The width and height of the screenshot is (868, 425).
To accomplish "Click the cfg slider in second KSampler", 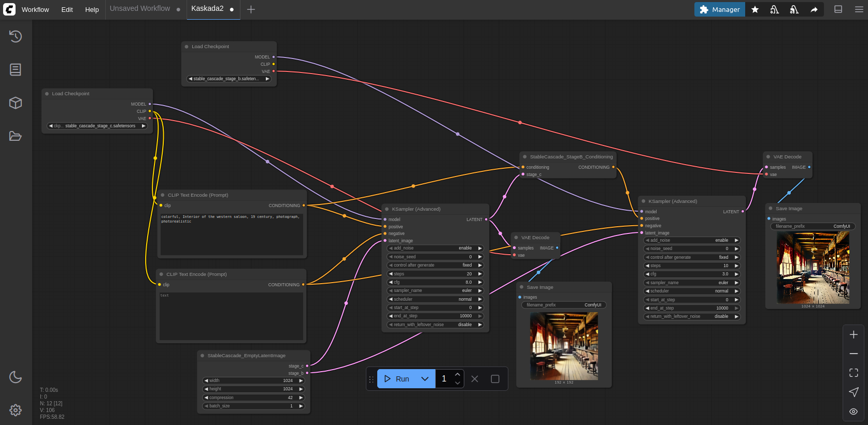I will click(692, 274).
